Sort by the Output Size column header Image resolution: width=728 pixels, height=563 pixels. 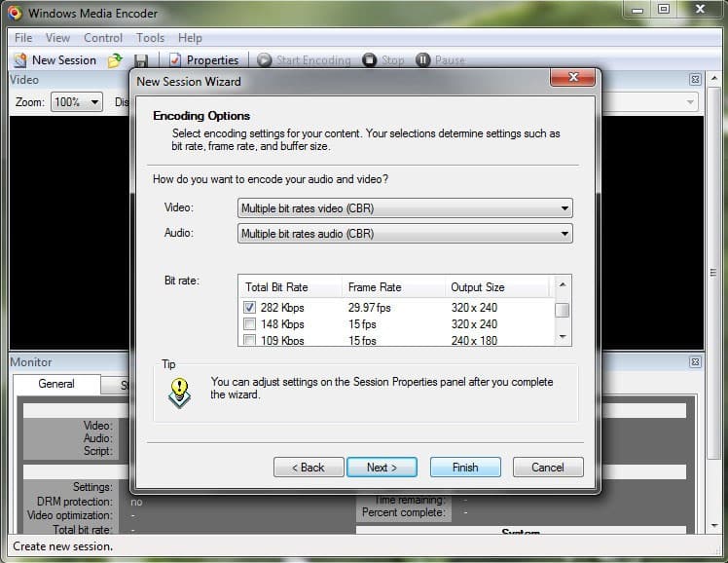pos(496,287)
